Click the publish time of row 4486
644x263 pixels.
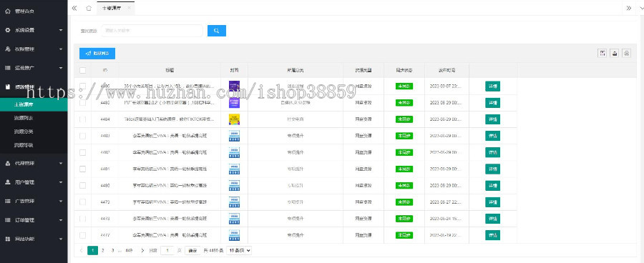(x=446, y=86)
